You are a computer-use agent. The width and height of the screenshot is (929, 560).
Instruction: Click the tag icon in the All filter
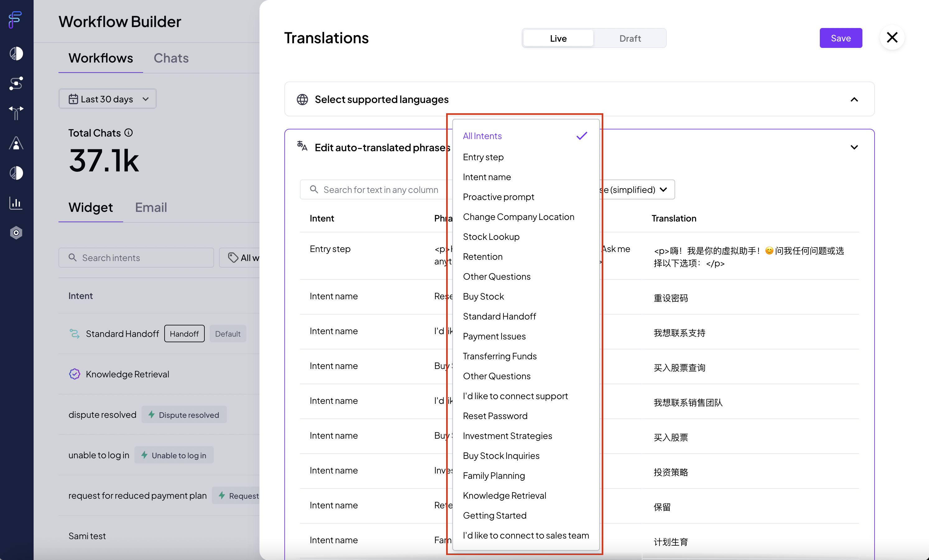coord(233,258)
